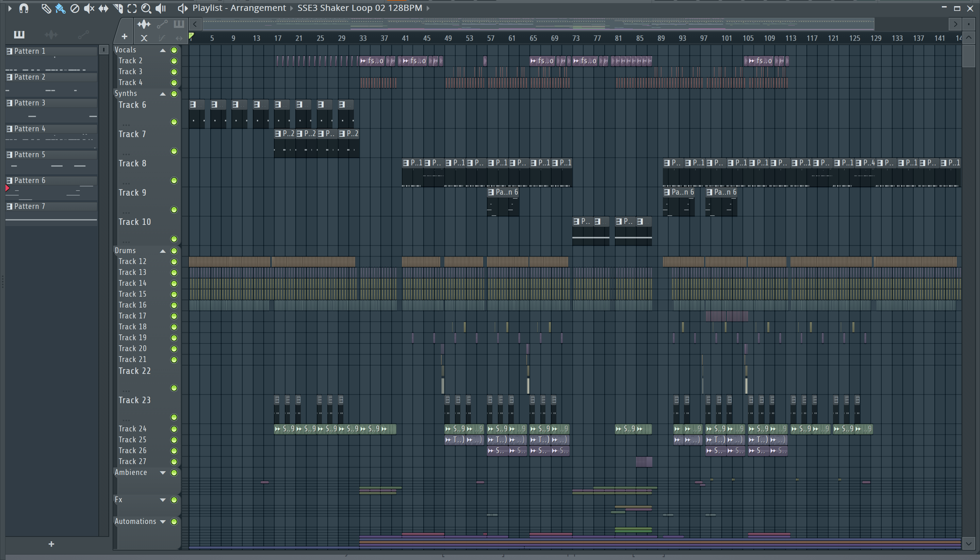Select Pattern 6 in the picker
Image resolution: width=980 pixels, height=560 pixels.
click(x=51, y=180)
